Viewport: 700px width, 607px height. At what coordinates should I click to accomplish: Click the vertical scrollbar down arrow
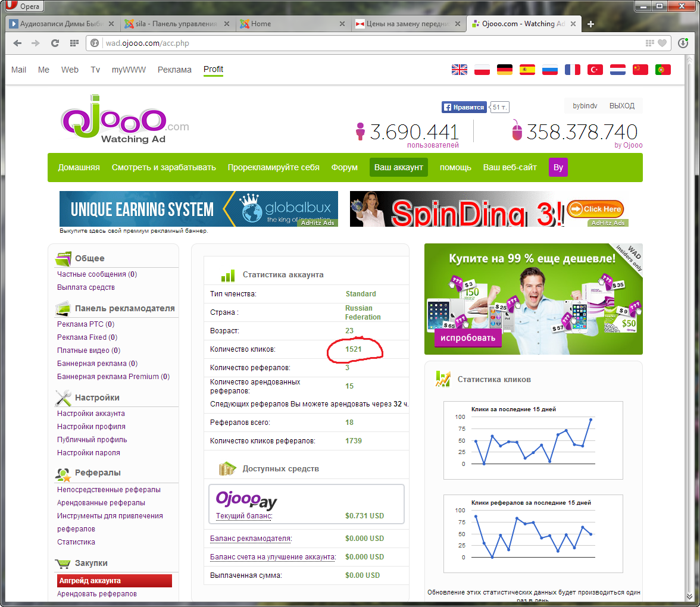689,597
